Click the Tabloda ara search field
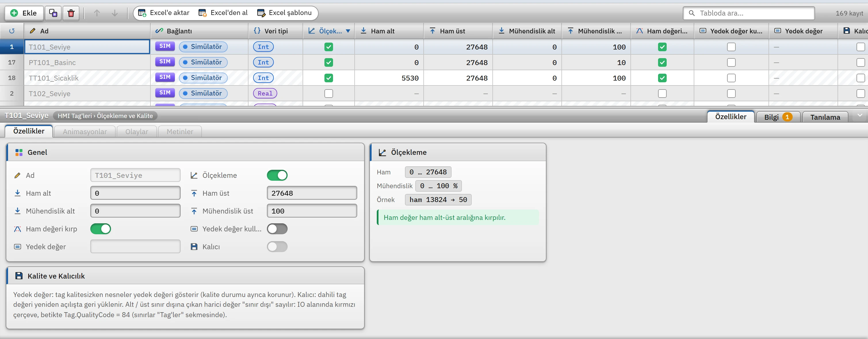The width and height of the screenshot is (868, 339). pyautogui.click(x=749, y=13)
